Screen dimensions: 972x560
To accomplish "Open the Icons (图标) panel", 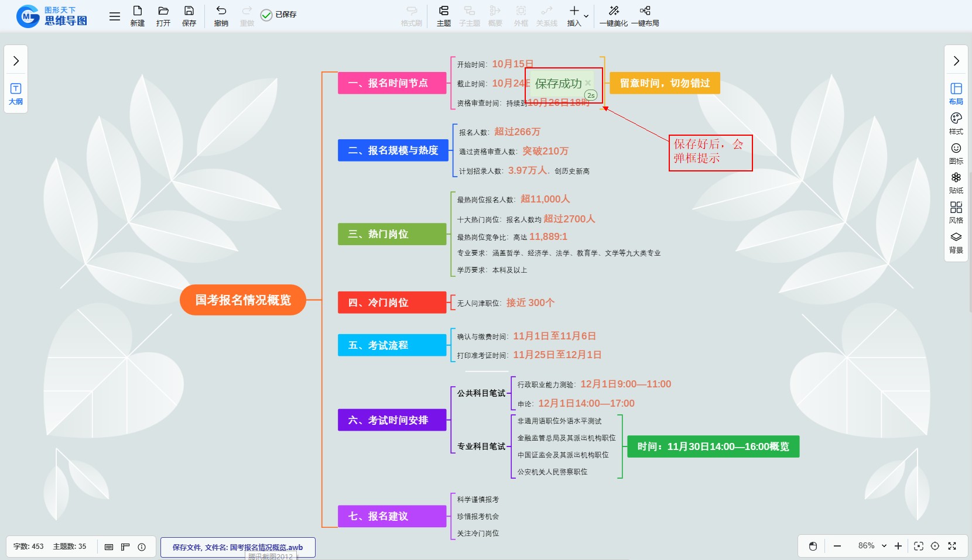I will click(956, 153).
